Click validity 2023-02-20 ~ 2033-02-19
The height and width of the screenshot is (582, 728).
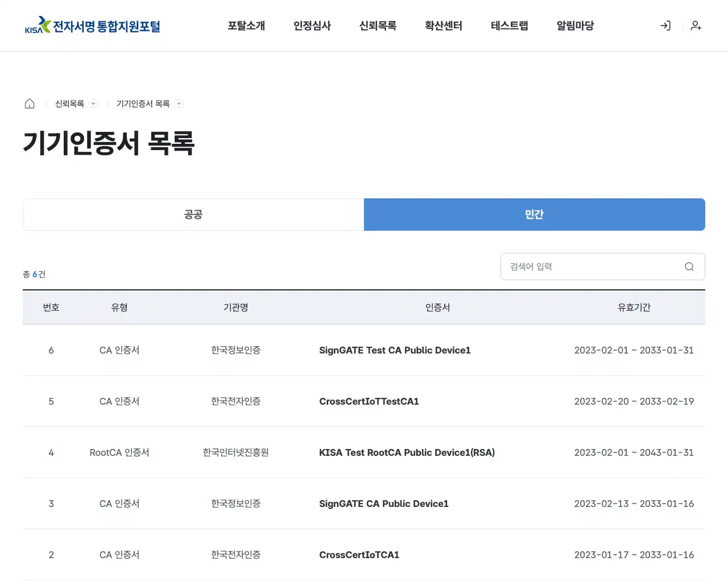[x=634, y=401]
